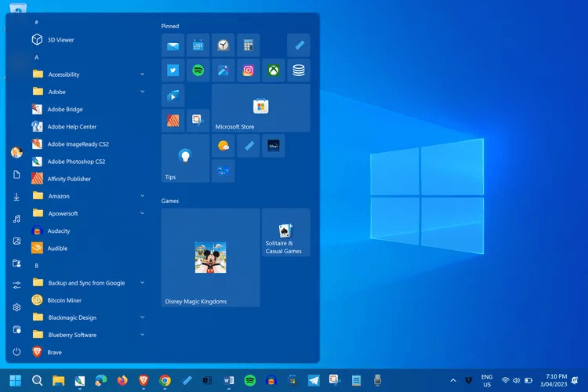Open Documents from Start sidebar
The image size is (588, 392).
coord(16,174)
